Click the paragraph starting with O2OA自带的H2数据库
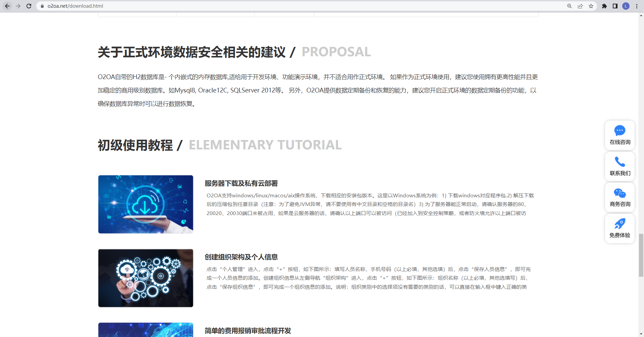This screenshot has height=337, width=644. [x=318, y=90]
